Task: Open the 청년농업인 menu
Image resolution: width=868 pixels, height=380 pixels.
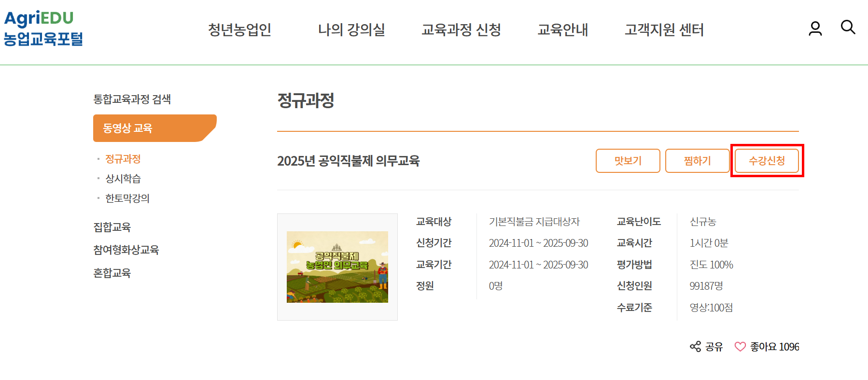Action: [239, 29]
